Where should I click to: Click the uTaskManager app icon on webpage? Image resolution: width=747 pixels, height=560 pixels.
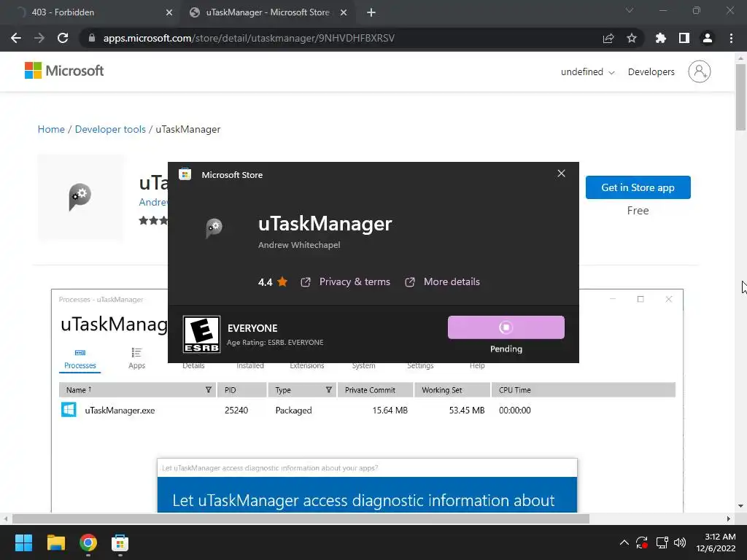[x=80, y=196]
